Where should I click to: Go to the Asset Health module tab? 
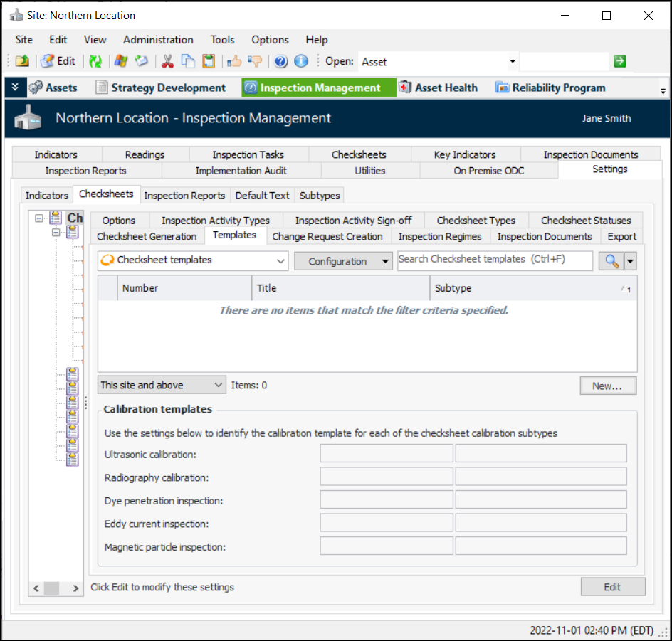click(x=438, y=88)
